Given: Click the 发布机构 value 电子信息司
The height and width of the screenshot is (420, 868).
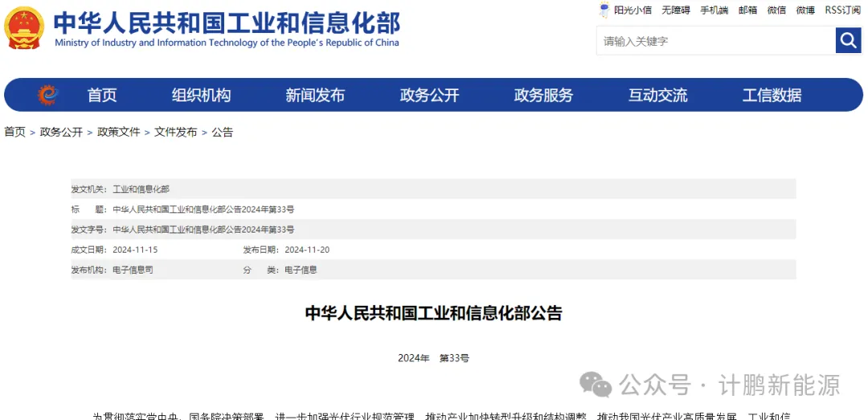Looking at the screenshot, I should coord(133,270).
